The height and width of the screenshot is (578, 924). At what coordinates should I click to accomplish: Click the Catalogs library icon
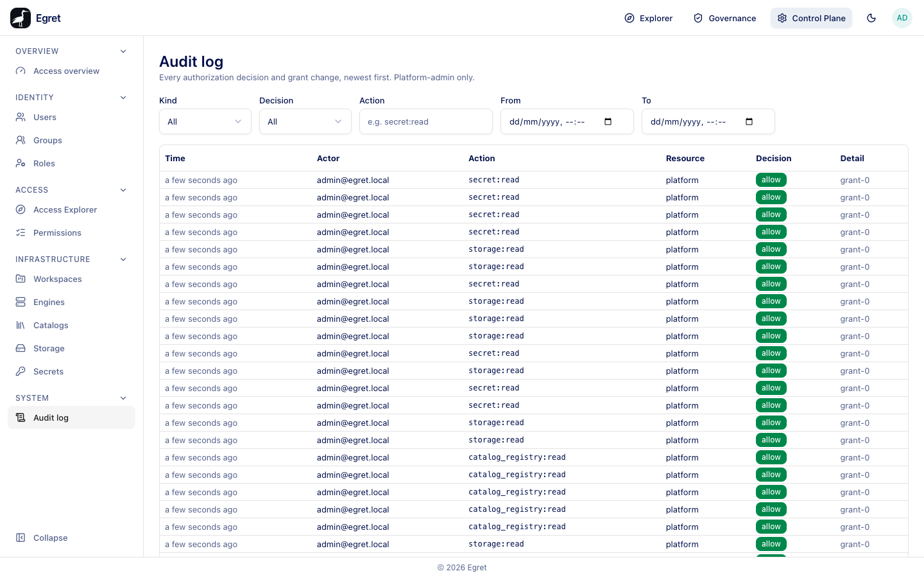pos(21,326)
